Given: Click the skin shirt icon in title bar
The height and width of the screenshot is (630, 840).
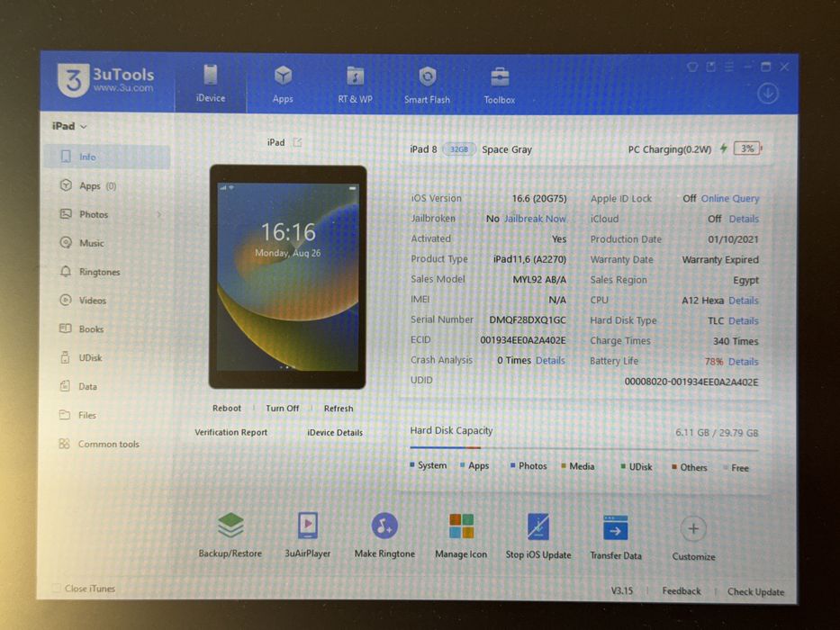Looking at the screenshot, I should point(692,67).
